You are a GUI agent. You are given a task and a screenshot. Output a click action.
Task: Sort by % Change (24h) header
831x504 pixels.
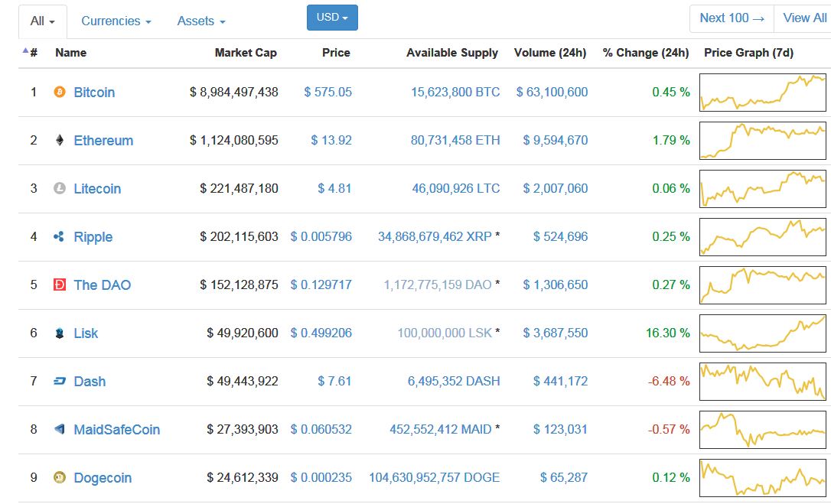tap(646, 53)
